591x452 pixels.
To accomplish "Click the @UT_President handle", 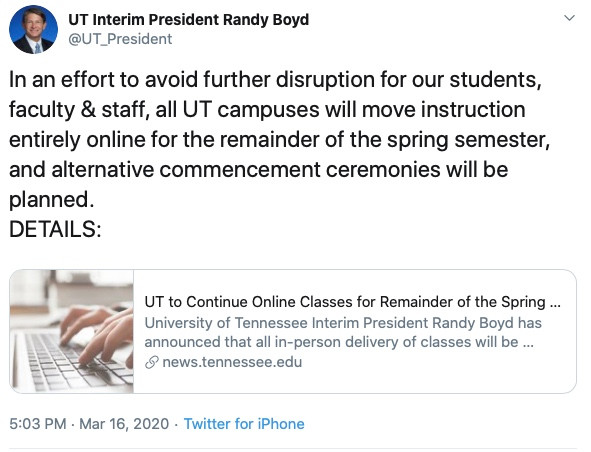I will 120,39.
